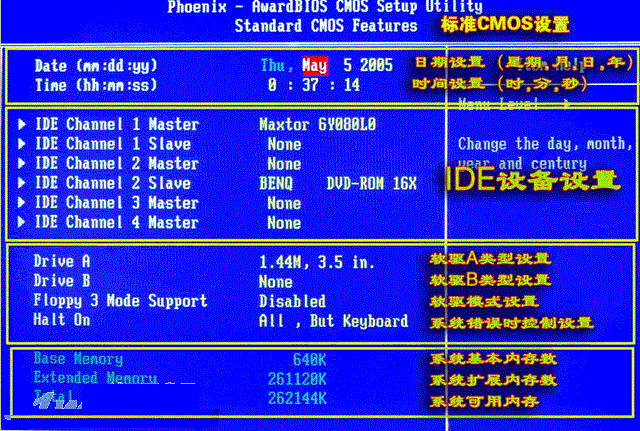This screenshot has width=640, height=431.
Task: Change Halt On All, But Keyboard value
Action: [333, 321]
